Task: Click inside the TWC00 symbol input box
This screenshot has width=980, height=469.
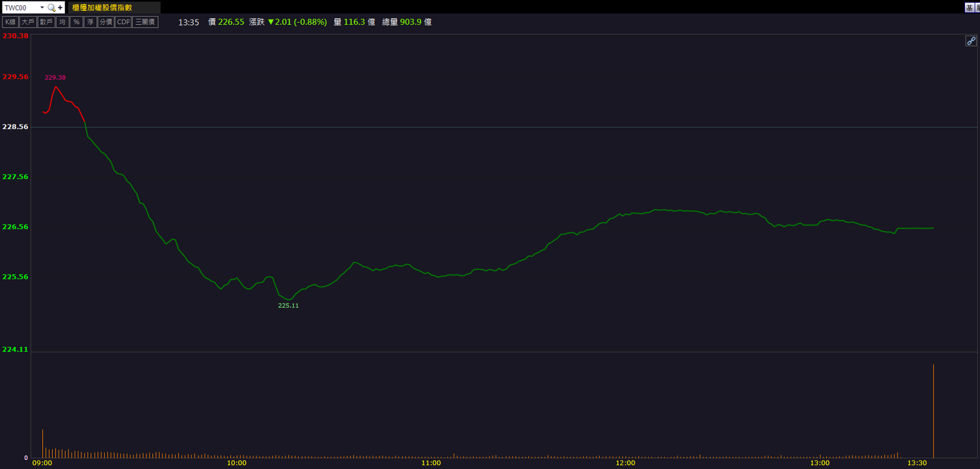Action: pos(21,8)
